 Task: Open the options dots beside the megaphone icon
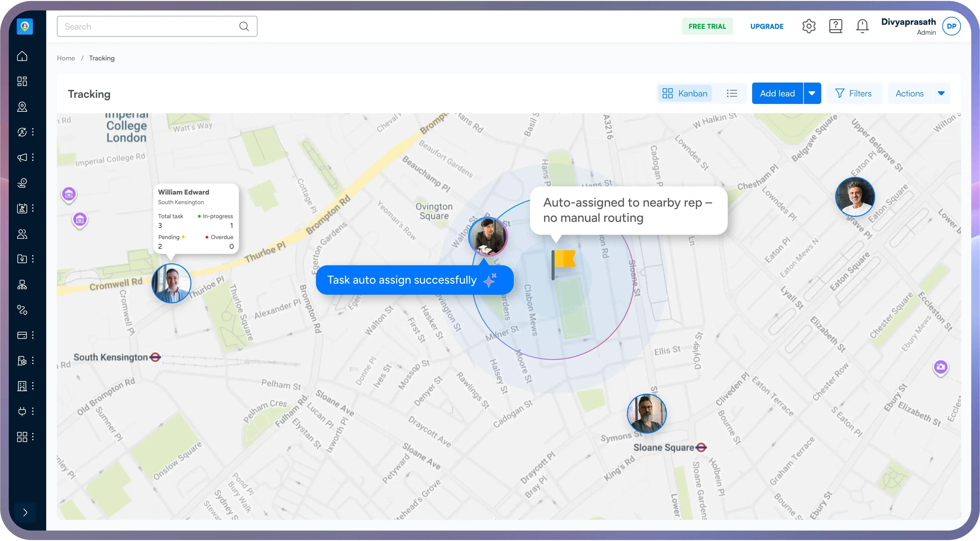(33, 157)
